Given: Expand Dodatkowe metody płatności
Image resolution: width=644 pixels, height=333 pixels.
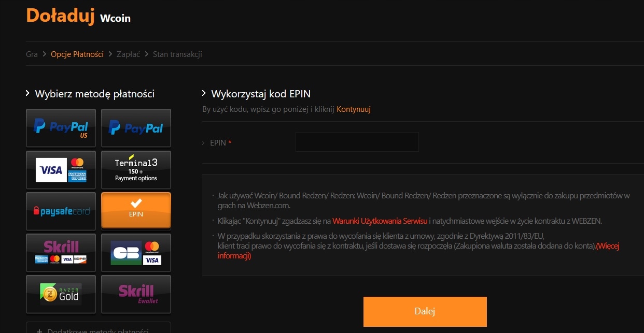Looking at the screenshot, I should (99, 328).
